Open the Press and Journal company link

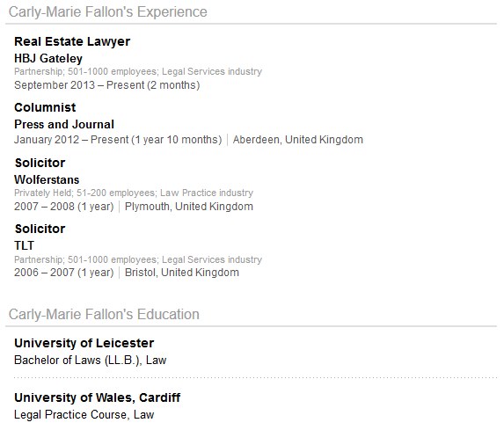64,124
